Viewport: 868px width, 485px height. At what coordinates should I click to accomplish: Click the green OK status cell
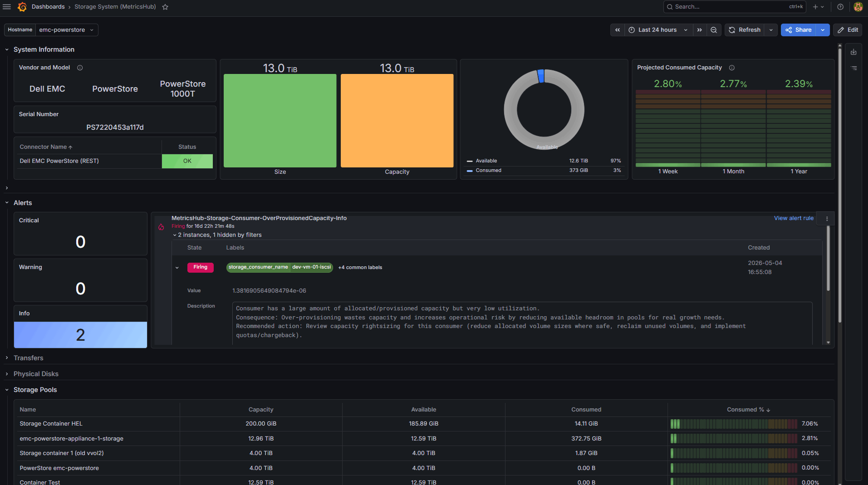click(x=187, y=161)
